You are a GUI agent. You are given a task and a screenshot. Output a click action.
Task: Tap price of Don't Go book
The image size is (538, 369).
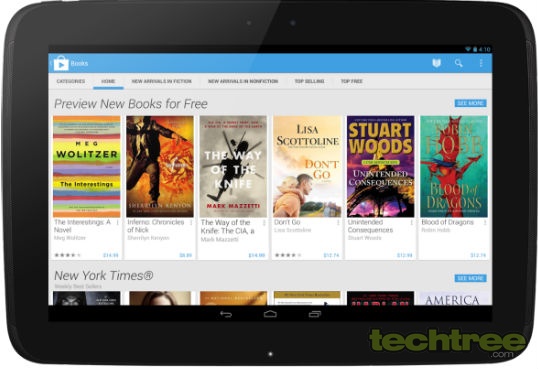[331, 255]
